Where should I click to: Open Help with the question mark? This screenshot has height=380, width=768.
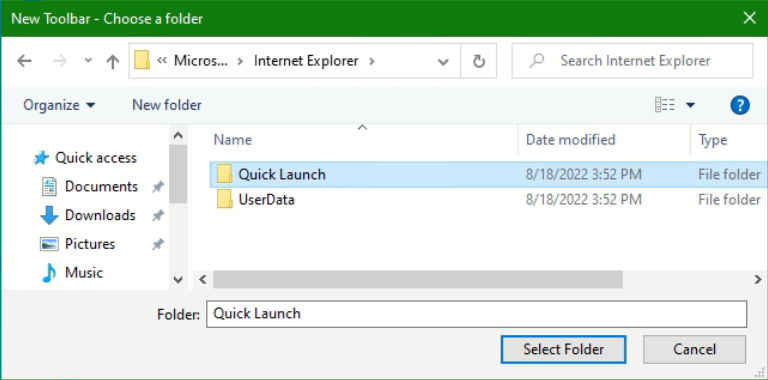coord(740,105)
